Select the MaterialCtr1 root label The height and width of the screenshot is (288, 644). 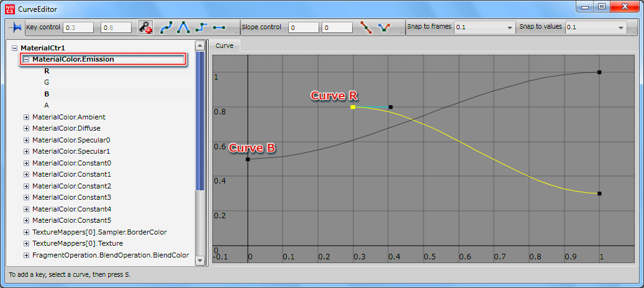point(43,48)
